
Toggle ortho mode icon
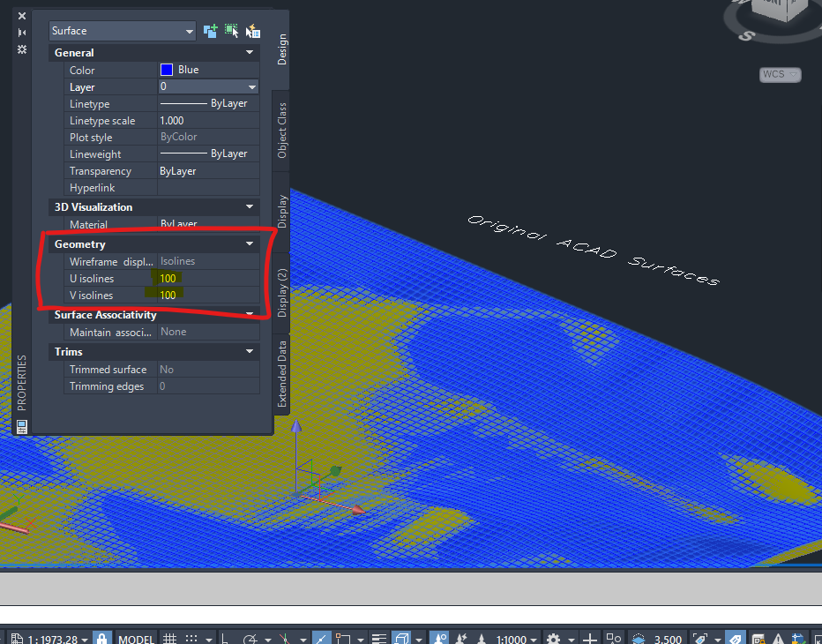(224, 639)
